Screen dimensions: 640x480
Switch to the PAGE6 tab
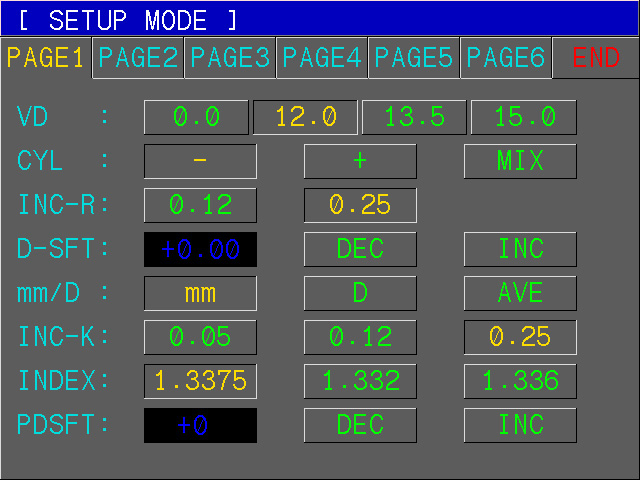pos(506,58)
